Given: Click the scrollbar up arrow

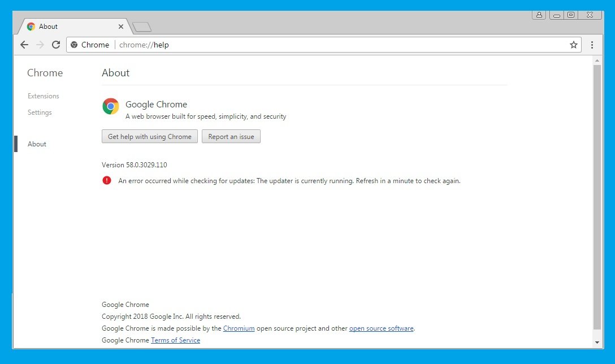Looking at the screenshot, I should pyautogui.click(x=597, y=60).
